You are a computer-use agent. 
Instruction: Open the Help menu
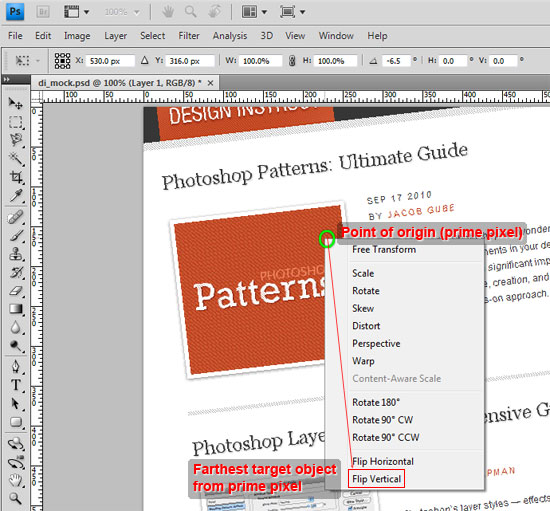click(377, 36)
